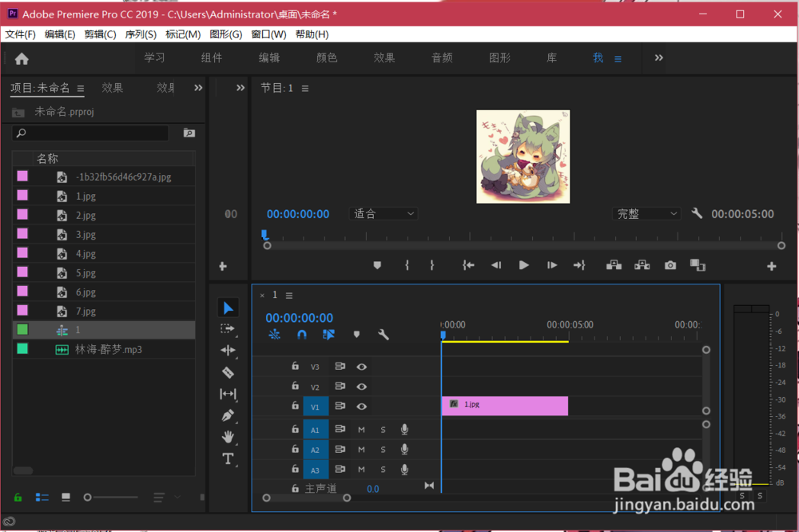The image size is (799, 532).
Task: Click Mark Out button
Action: click(x=431, y=265)
